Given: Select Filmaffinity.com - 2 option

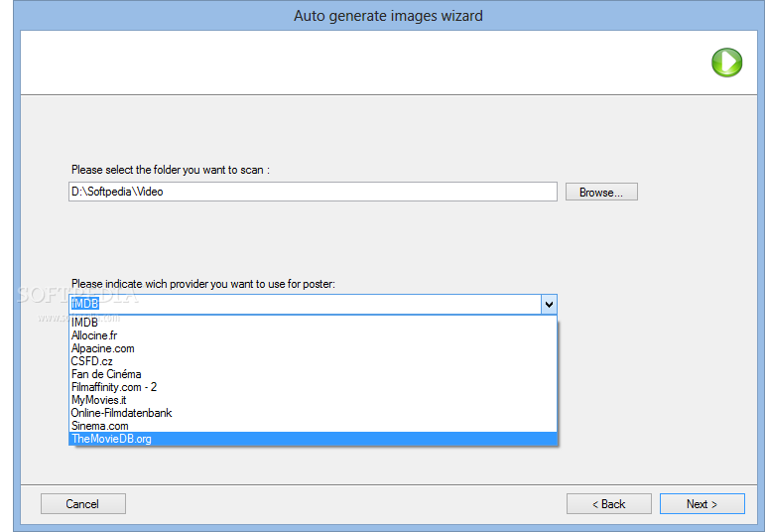Looking at the screenshot, I should (x=313, y=387).
